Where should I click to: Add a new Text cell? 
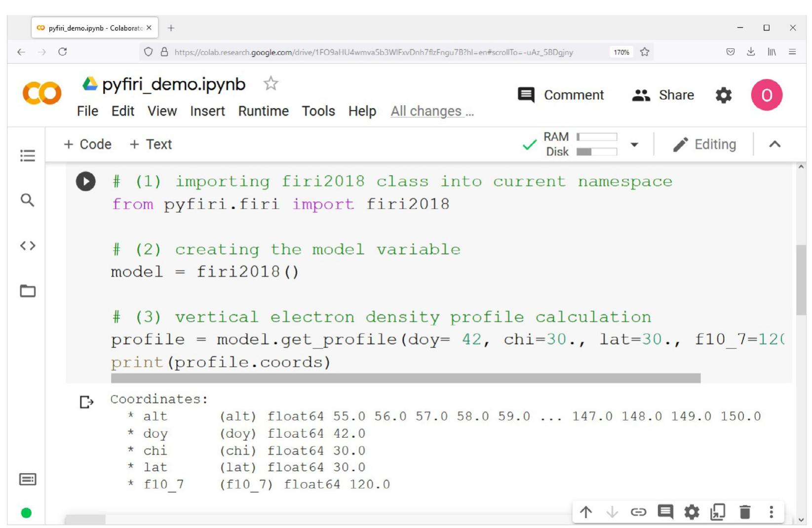pos(151,144)
